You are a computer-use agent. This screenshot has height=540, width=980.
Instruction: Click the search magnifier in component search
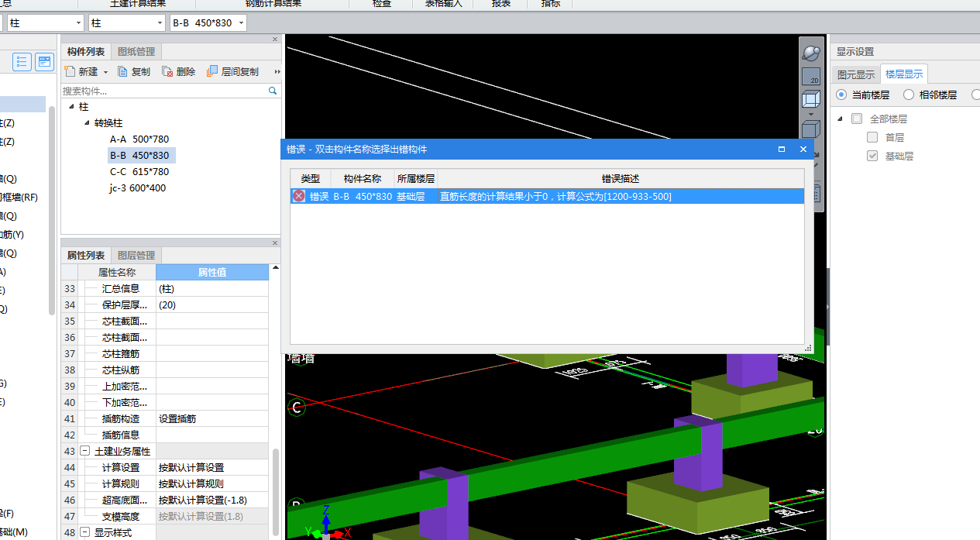click(x=273, y=91)
